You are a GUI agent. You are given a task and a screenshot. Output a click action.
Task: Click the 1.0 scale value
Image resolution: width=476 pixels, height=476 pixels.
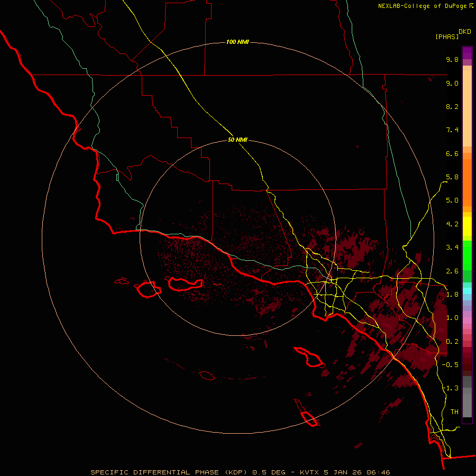pos(452,318)
